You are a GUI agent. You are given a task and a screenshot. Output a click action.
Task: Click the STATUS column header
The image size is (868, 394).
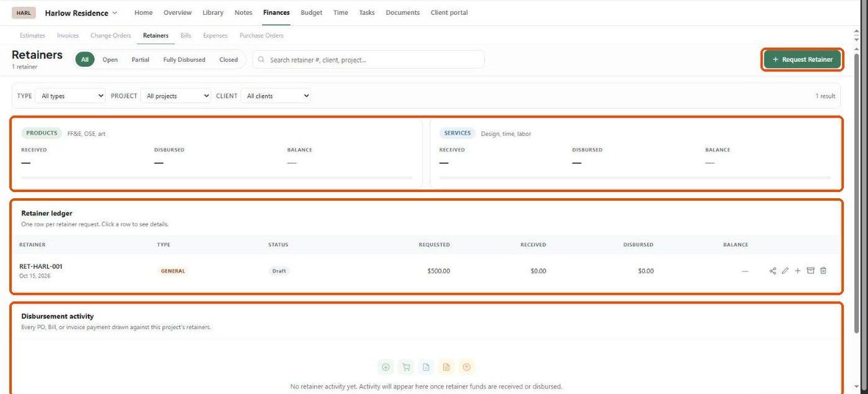(x=278, y=245)
